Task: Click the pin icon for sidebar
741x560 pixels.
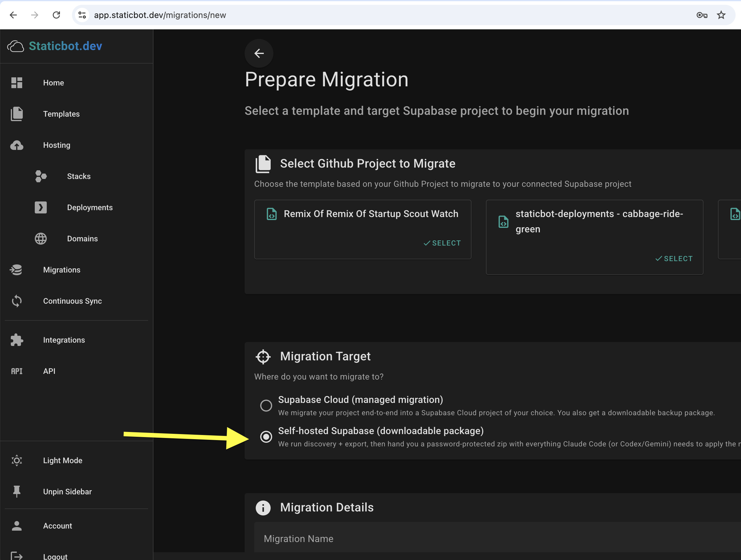Action: 16,492
